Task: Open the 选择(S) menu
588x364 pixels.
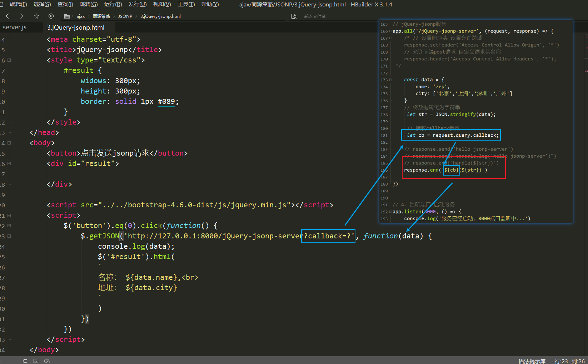Action: (42, 4)
